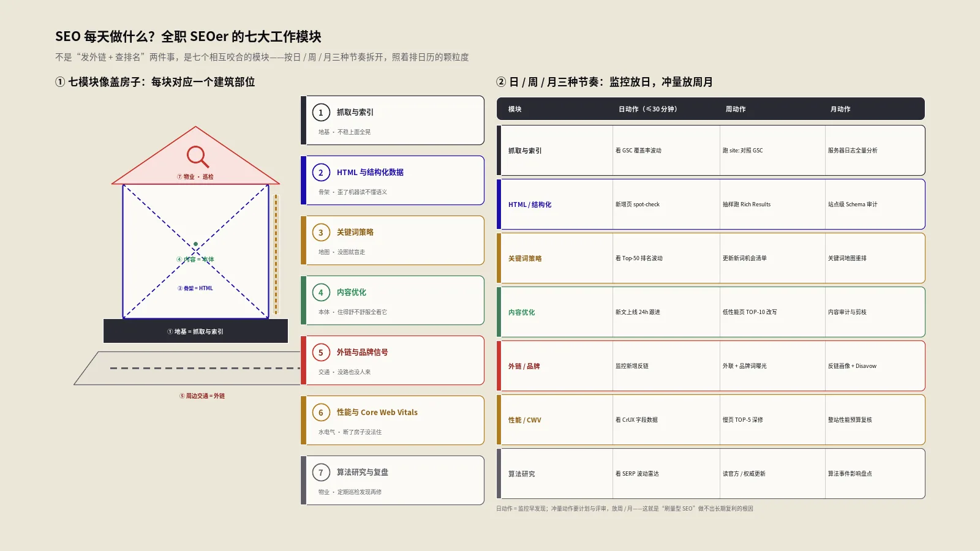Select the number 2 circle on HTML 与结构化数据 card
Screen dimensions: 980x551
point(321,173)
